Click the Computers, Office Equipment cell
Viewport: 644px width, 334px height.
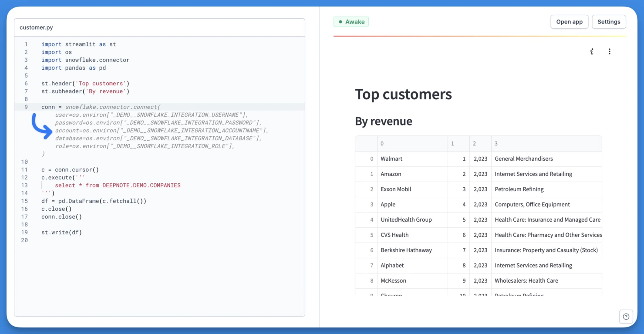[546, 204]
